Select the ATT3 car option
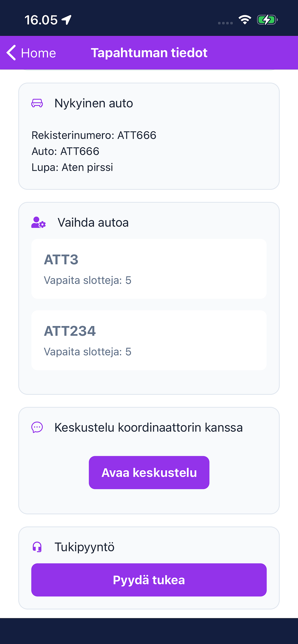This screenshot has width=298, height=644. [149, 269]
